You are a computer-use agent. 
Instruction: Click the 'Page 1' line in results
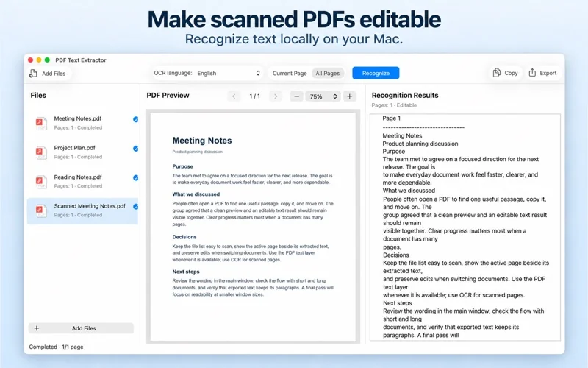click(x=392, y=118)
